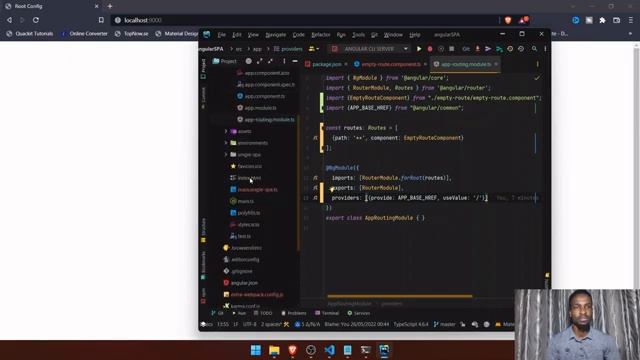Screen dimensions: 640x360
Task: Click the Git update project icon
Action: tap(478, 49)
